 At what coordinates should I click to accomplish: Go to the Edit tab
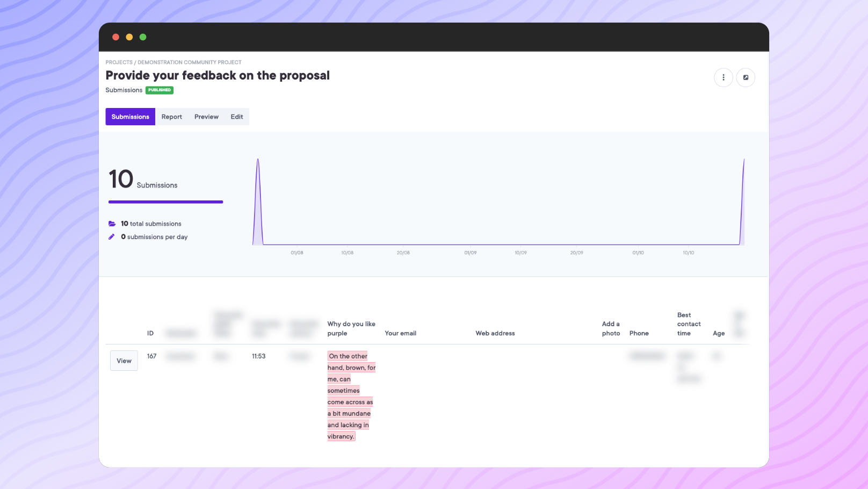(237, 117)
